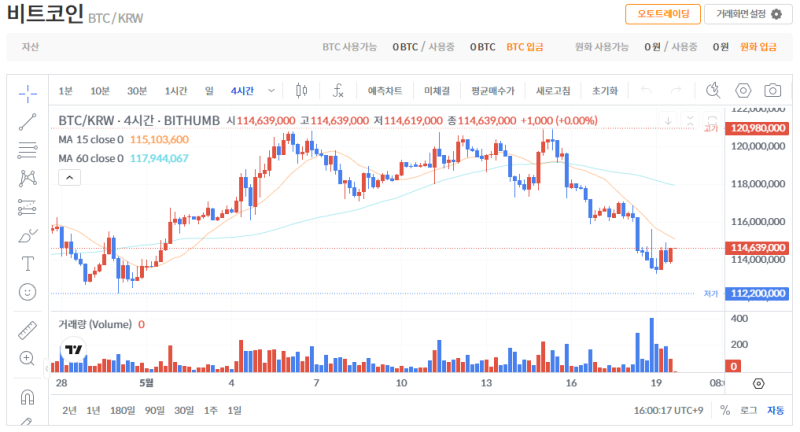Set chart range to 180일
This screenshot has width=800, height=432.
(122, 411)
